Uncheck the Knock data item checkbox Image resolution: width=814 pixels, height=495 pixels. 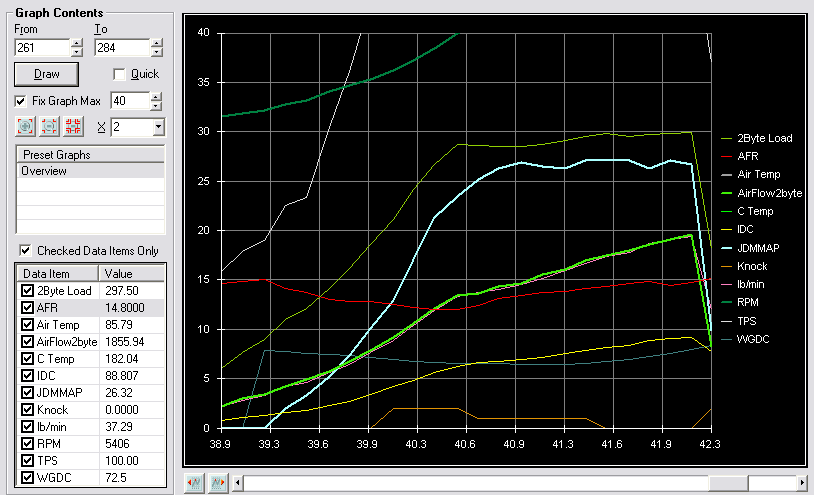pyautogui.click(x=28, y=410)
